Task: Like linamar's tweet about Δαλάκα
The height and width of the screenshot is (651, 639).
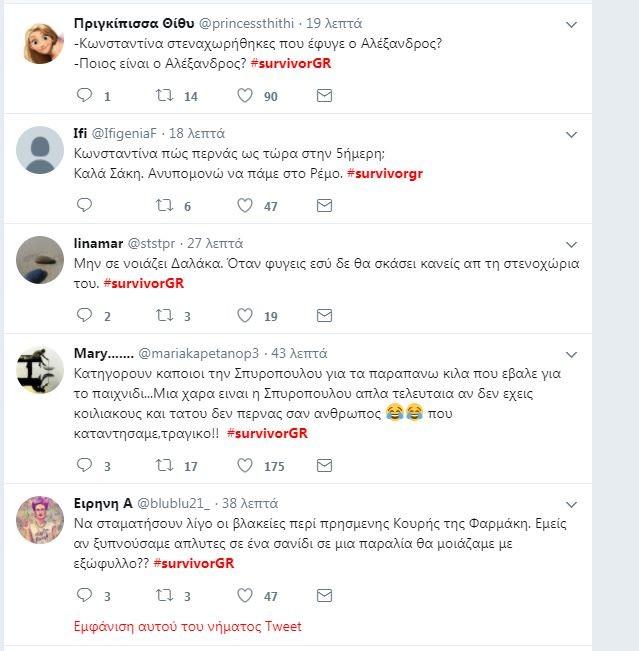Action: pos(244,316)
